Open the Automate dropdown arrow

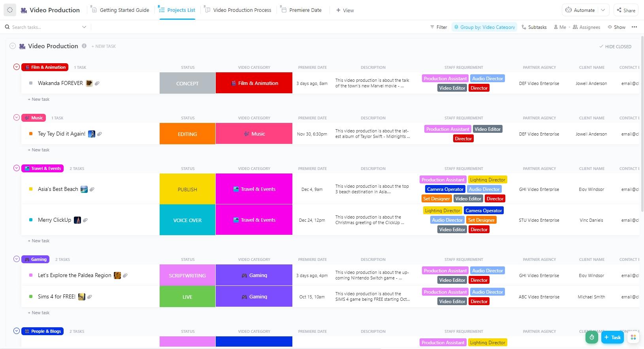click(603, 10)
